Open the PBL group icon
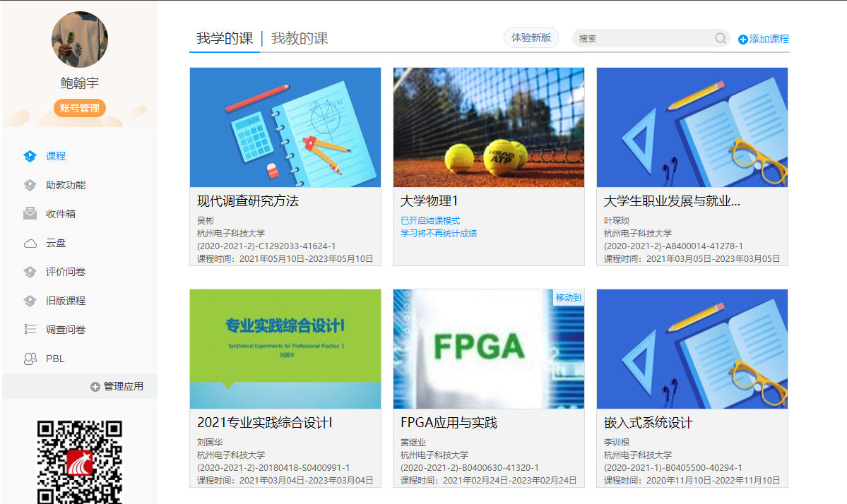 coord(30,359)
